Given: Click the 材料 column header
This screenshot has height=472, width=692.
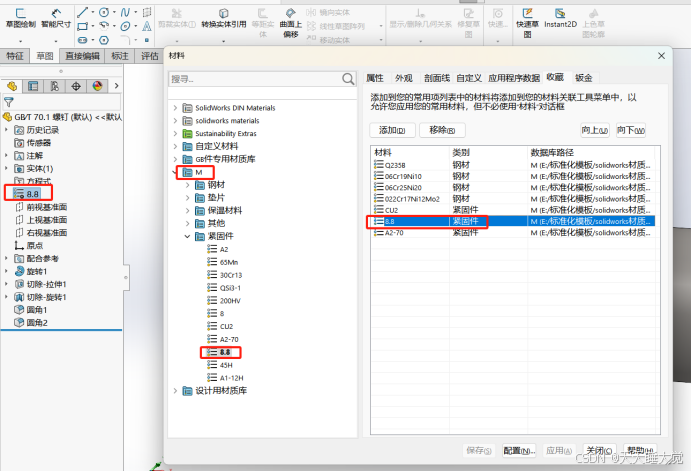Looking at the screenshot, I should 410,153.
